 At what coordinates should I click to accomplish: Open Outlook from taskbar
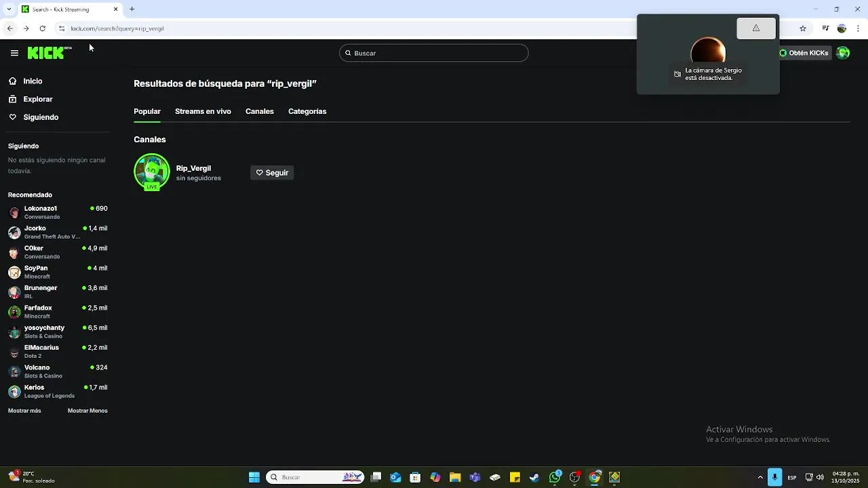pyautogui.click(x=396, y=477)
